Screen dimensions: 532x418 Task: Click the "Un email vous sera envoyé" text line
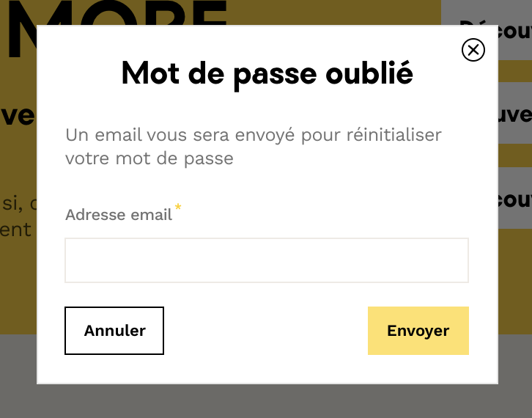[x=253, y=136]
